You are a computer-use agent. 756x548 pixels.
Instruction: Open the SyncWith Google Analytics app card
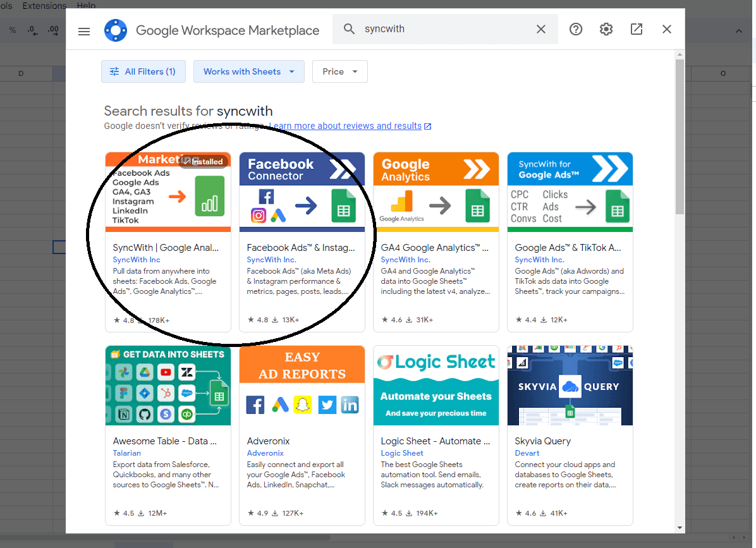click(x=168, y=248)
